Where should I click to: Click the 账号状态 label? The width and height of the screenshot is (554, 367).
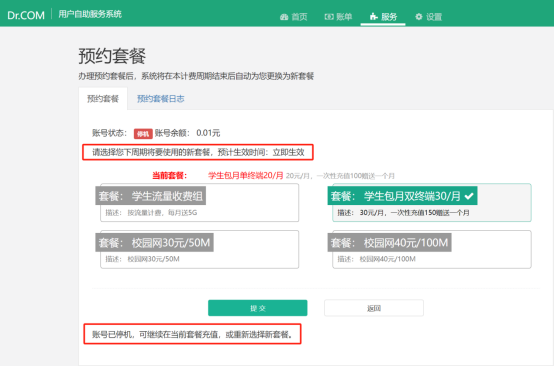point(109,133)
